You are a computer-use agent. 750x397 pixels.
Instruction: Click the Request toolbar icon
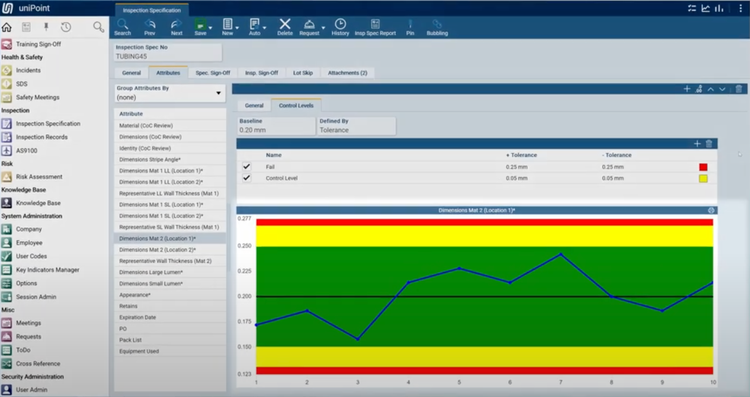click(x=309, y=27)
